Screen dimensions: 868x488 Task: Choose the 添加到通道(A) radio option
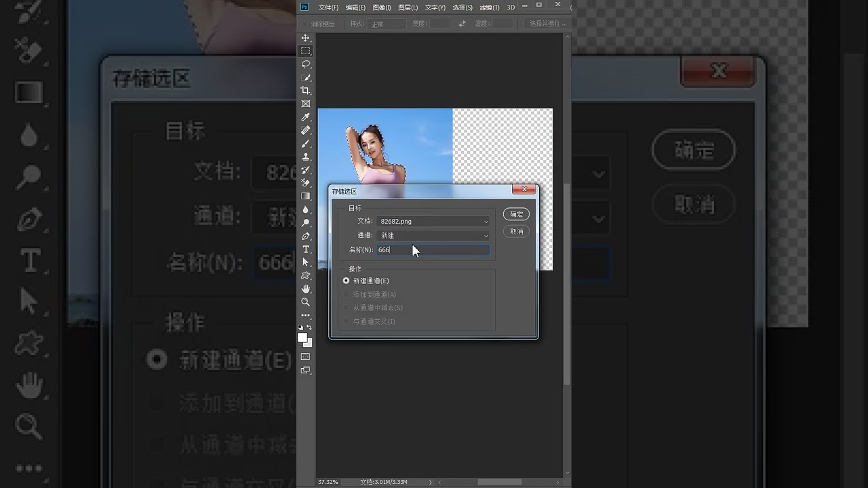coord(347,294)
